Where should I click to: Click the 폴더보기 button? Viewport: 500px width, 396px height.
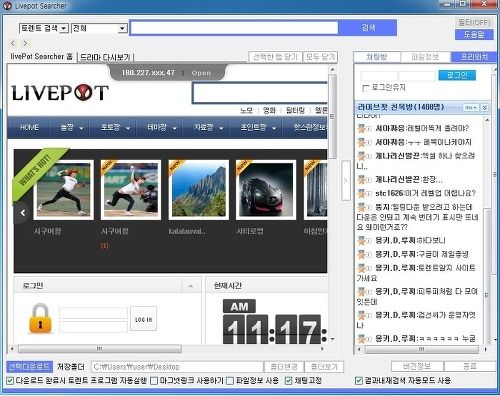[x=324, y=367]
